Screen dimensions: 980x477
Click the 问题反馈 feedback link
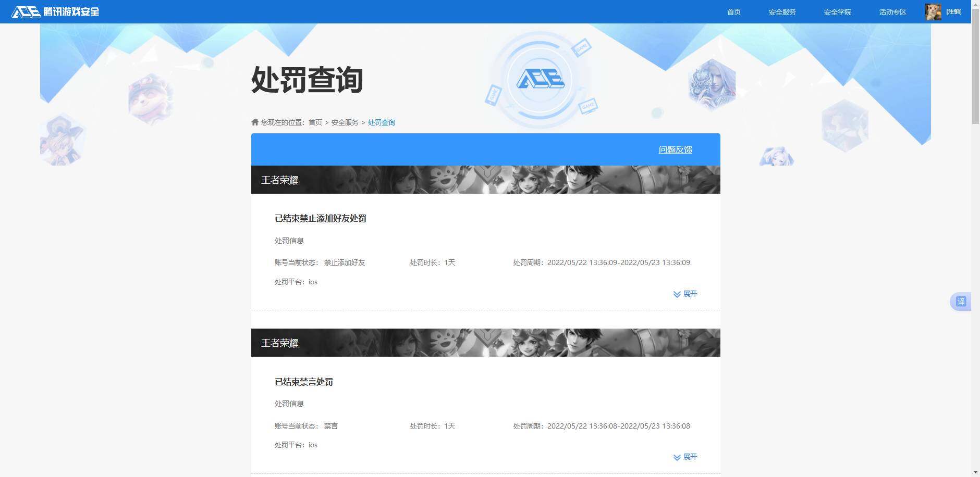click(675, 149)
